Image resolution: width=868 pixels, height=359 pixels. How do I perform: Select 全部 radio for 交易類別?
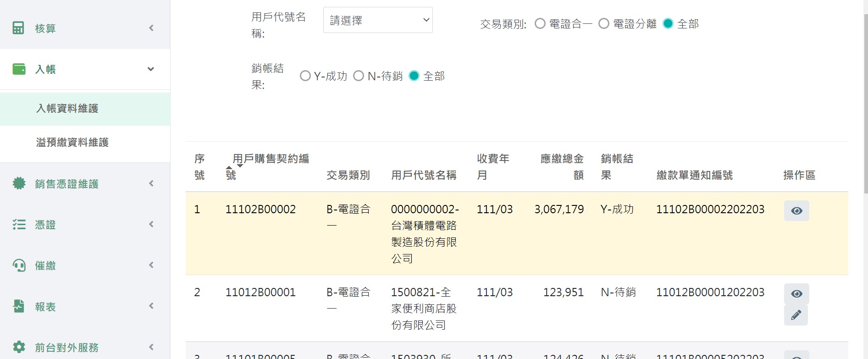[668, 23]
